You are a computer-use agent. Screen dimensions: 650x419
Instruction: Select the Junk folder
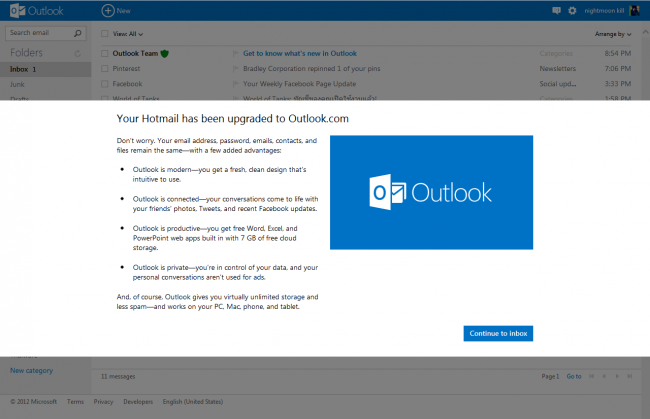coord(19,85)
